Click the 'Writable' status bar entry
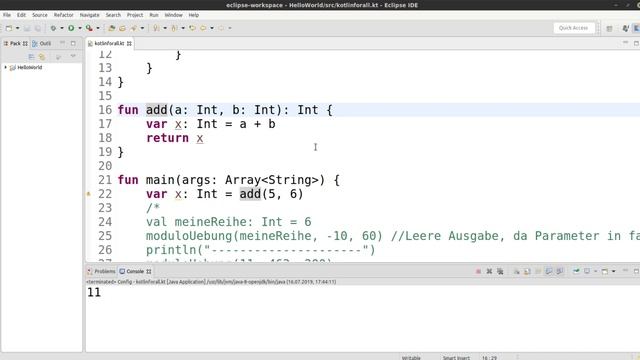 click(411, 358)
